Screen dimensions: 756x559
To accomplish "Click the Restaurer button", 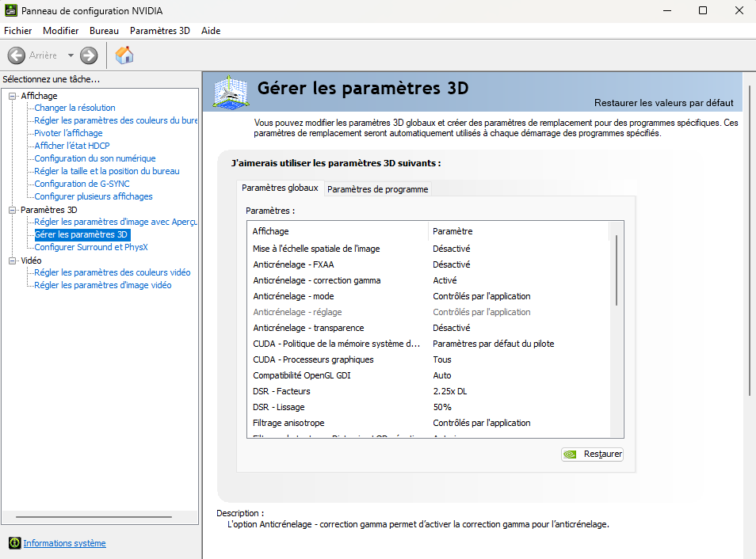I will pos(592,454).
